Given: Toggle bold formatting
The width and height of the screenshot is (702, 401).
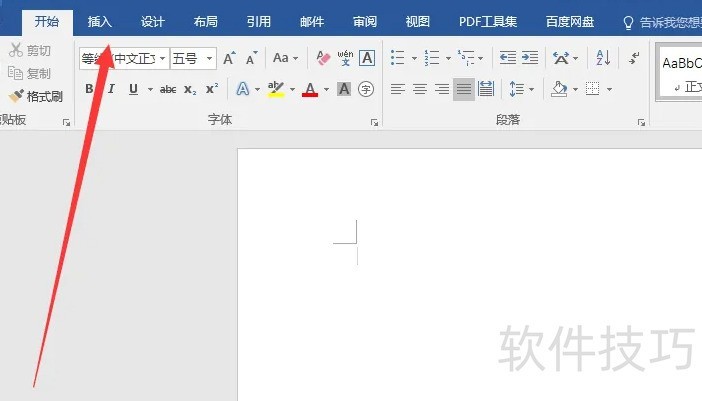Looking at the screenshot, I should click(x=89, y=89).
